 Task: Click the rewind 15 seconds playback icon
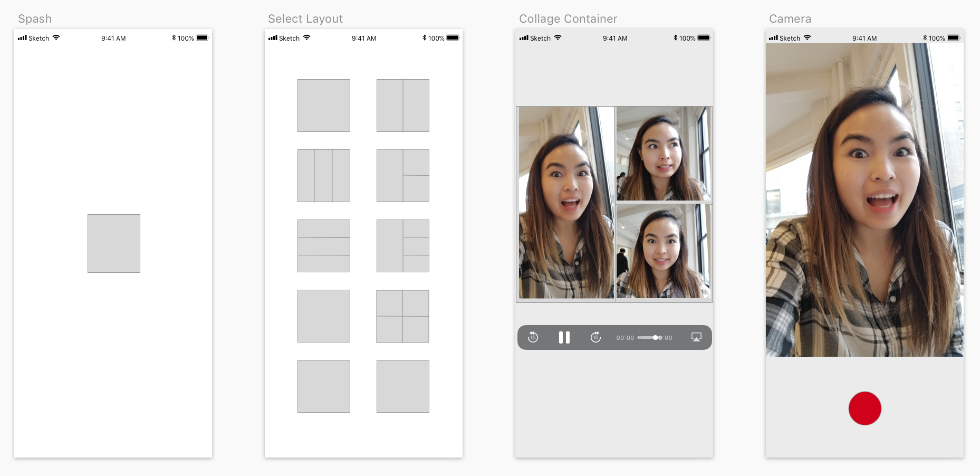click(533, 337)
